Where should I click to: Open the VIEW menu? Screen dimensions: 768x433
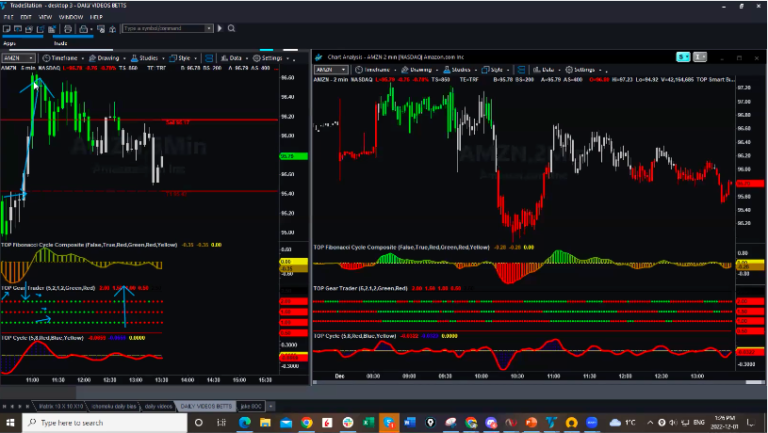coord(44,17)
